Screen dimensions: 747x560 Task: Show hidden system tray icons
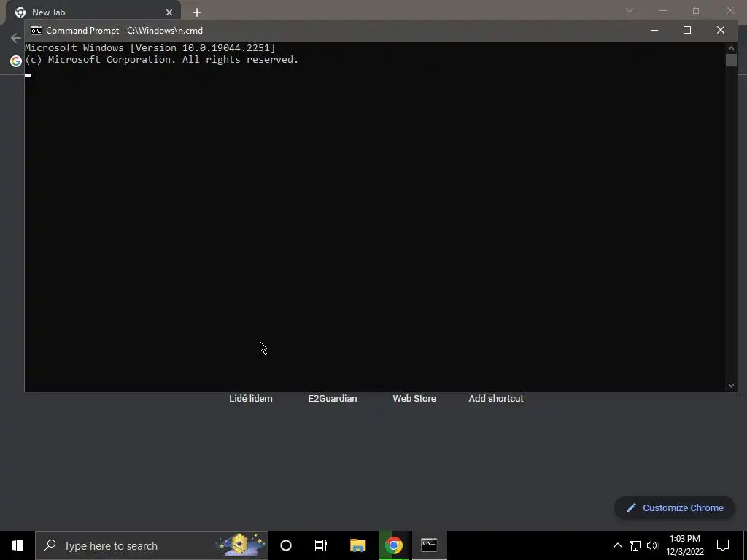(617, 545)
